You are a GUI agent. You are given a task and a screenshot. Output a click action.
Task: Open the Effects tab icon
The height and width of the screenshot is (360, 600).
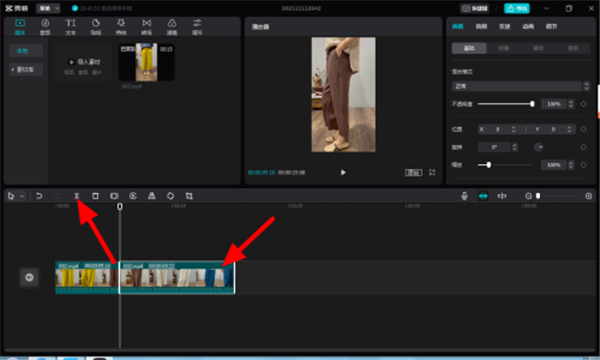tap(121, 23)
